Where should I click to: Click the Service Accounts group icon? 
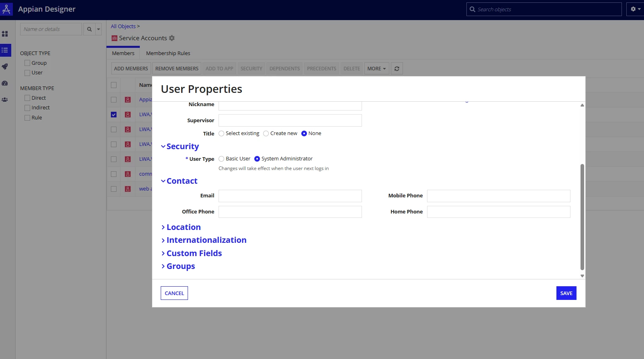(x=114, y=38)
